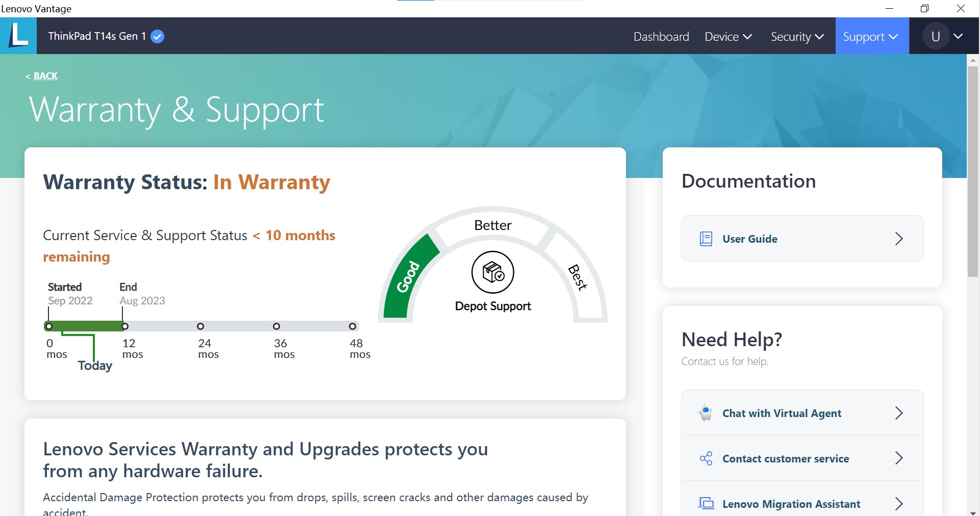This screenshot has height=516, width=980.
Task: Click the Sep 2022 start date
Action: click(70, 301)
